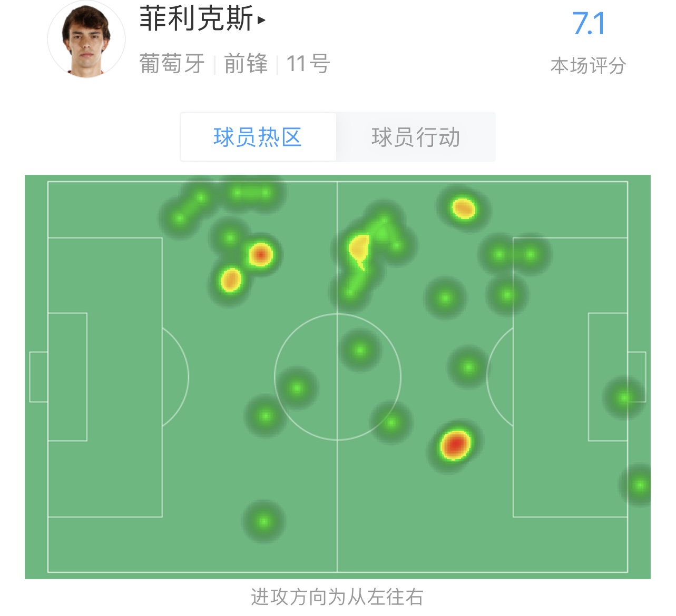
Task: Tap the 7.1 match rating score
Action: click(x=589, y=24)
